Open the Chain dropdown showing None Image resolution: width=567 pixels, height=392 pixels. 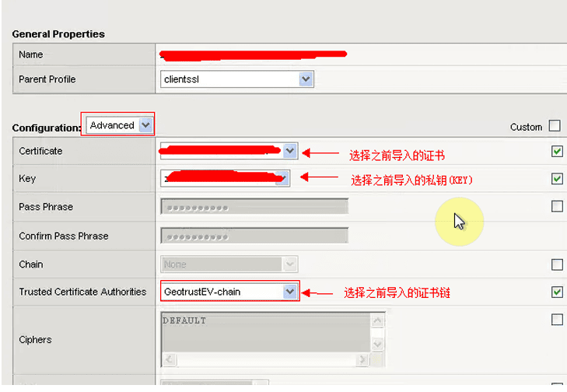[x=290, y=264]
